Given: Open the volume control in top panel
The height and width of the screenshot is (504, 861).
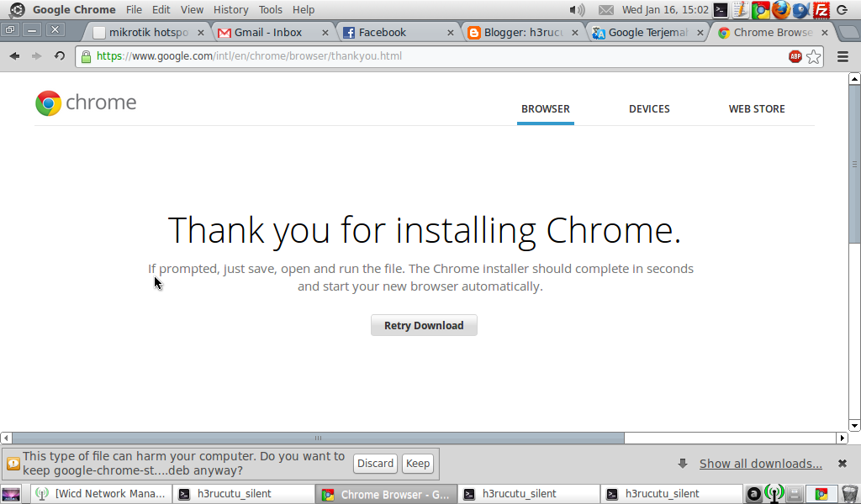Looking at the screenshot, I should (x=577, y=10).
